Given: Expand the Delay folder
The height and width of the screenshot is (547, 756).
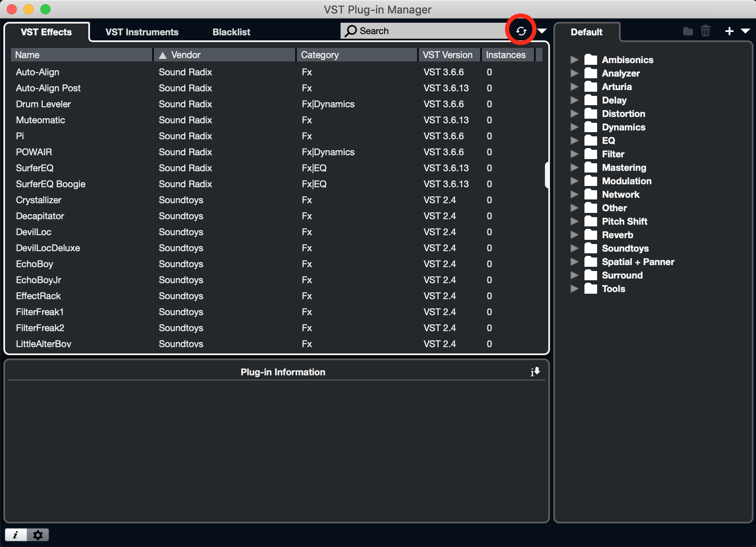Looking at the screenshot, I should click(x=574, y=100).
